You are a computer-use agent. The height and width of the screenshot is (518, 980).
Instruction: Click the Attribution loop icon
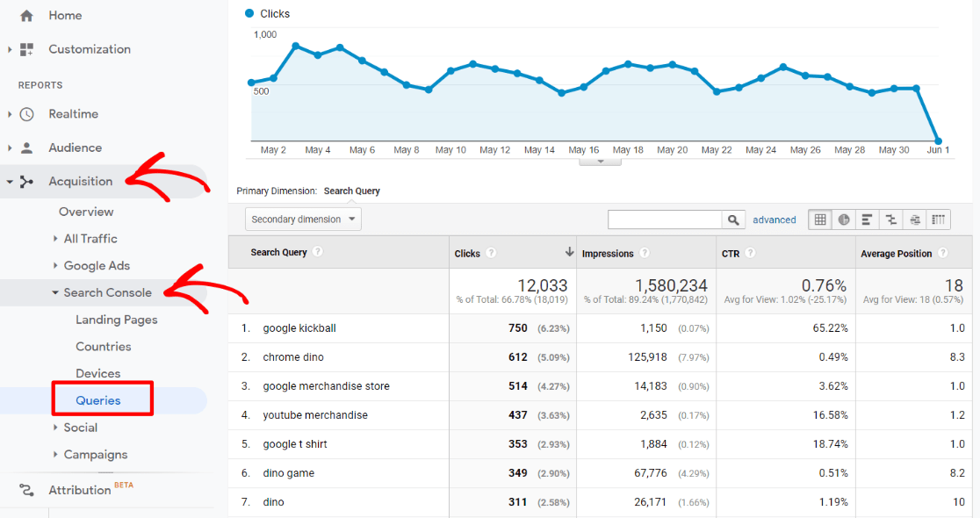click(26, 490)
